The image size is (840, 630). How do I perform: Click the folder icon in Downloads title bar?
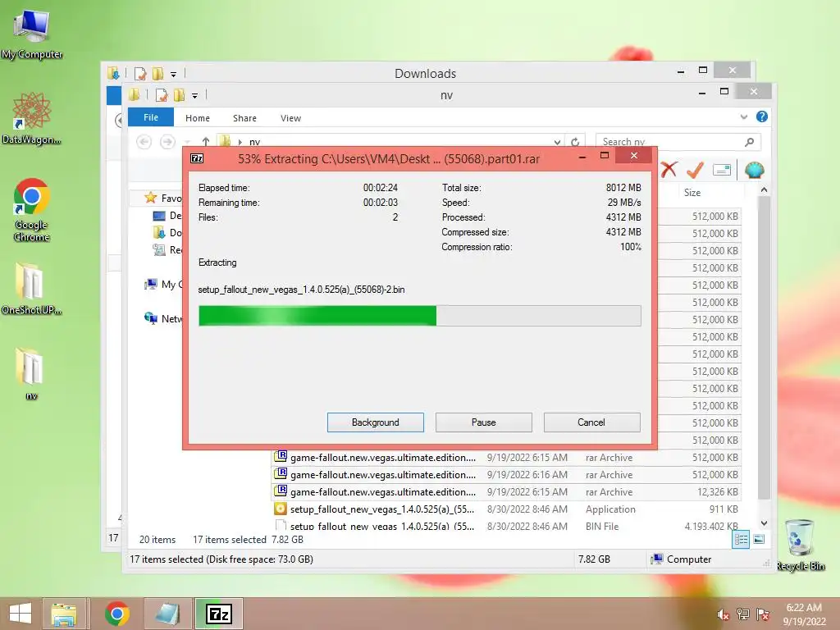[157, 73]
